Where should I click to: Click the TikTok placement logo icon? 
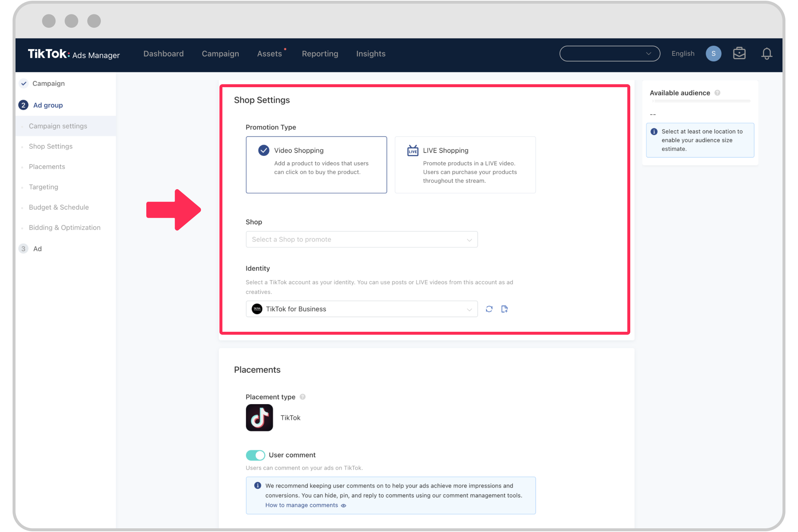coord(259,417)
